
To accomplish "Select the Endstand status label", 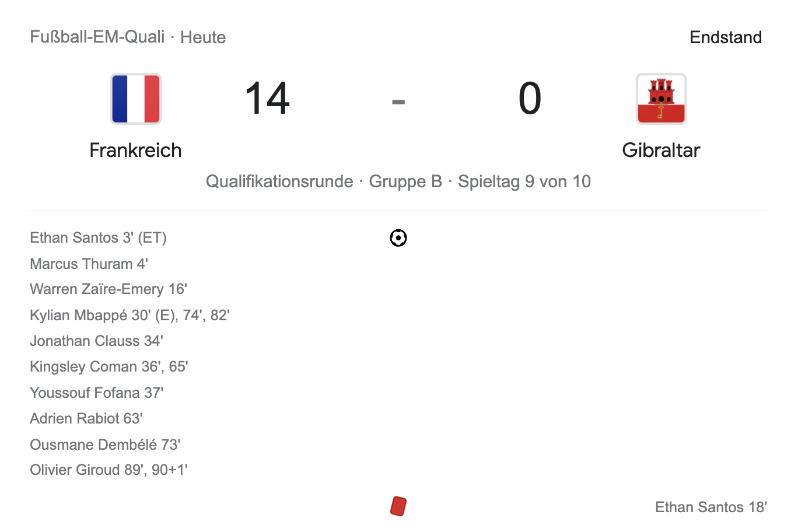I will [x=725, y=37].
